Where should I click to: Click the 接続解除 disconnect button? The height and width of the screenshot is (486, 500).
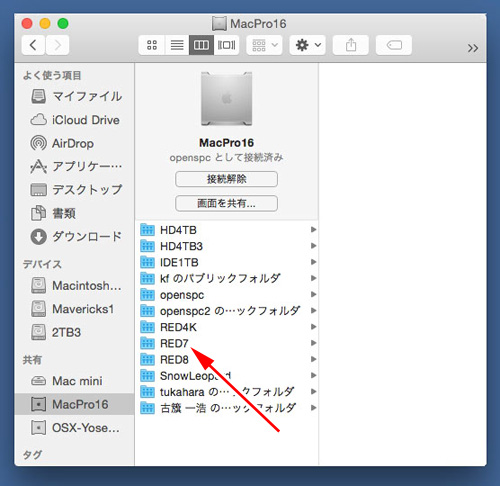click(x=226, y=179)
